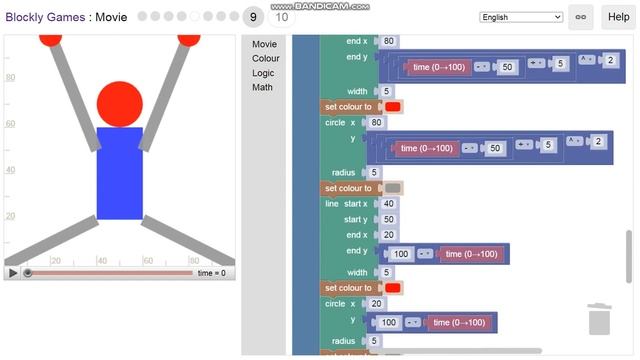Select current level 9 indicator
Screen dimensions: 640x360
point(253,17)
